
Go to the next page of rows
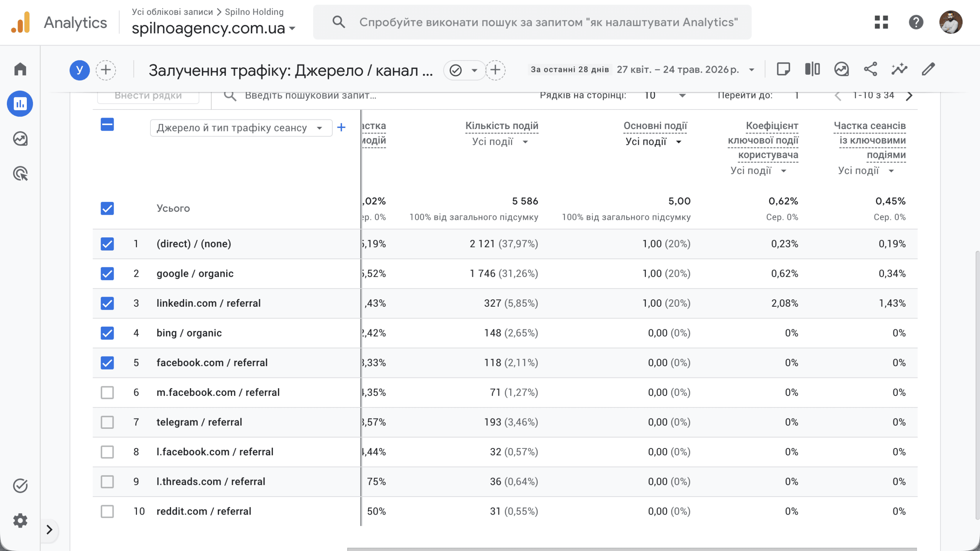909,96
